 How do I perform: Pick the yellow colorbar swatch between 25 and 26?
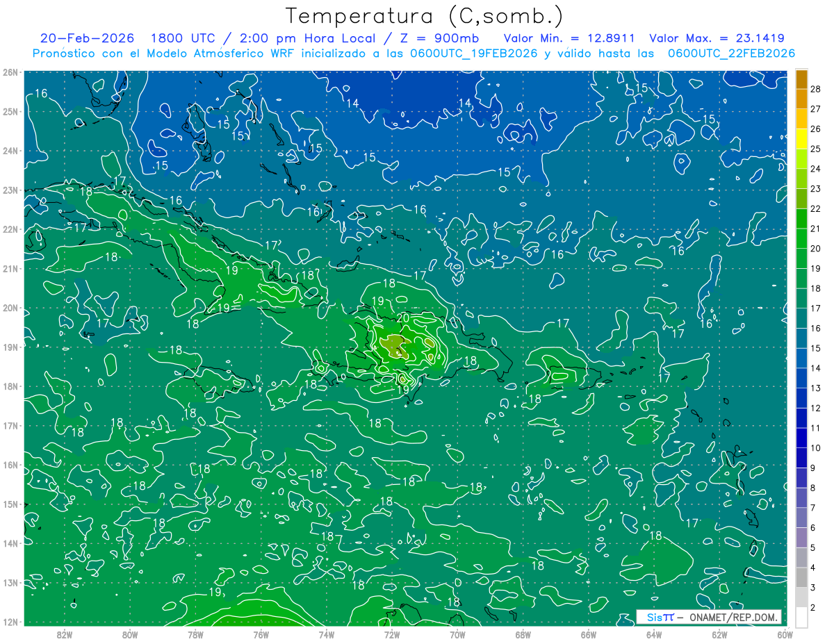[x=801, y=139]
